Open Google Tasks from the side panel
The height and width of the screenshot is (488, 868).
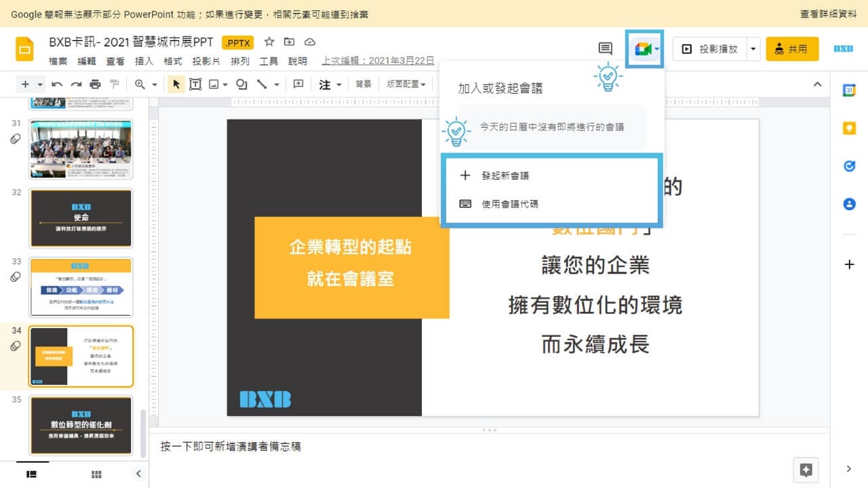(x=849, y=165)
